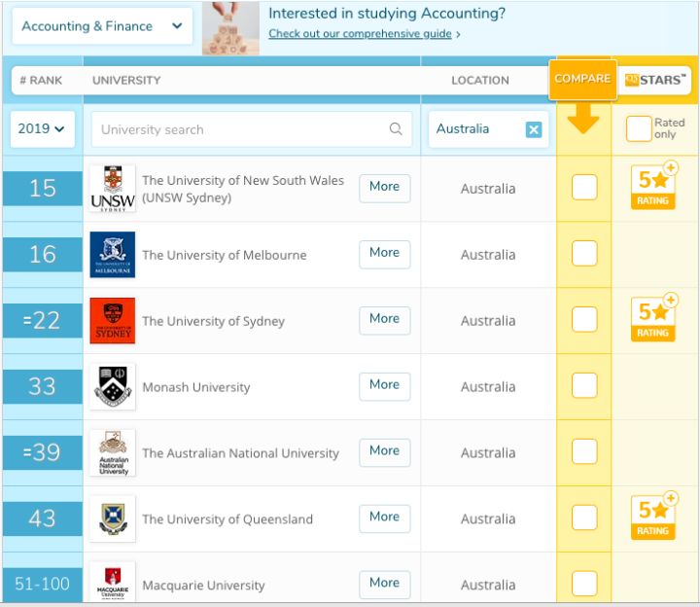Tick the compare checkbox for UNSW Sydney
Screen dimensions: 700x607
[x=584, y=187]
